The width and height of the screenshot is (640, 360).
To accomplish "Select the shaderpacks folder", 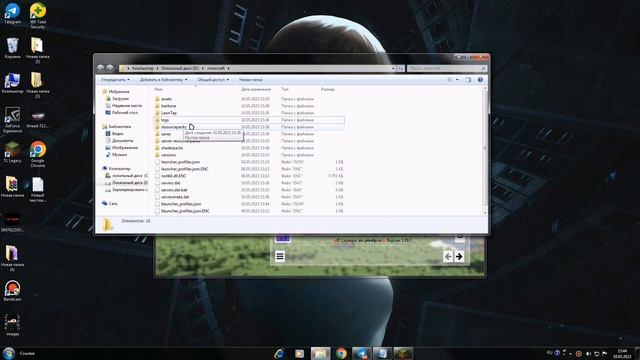I will tap(172, 148).
